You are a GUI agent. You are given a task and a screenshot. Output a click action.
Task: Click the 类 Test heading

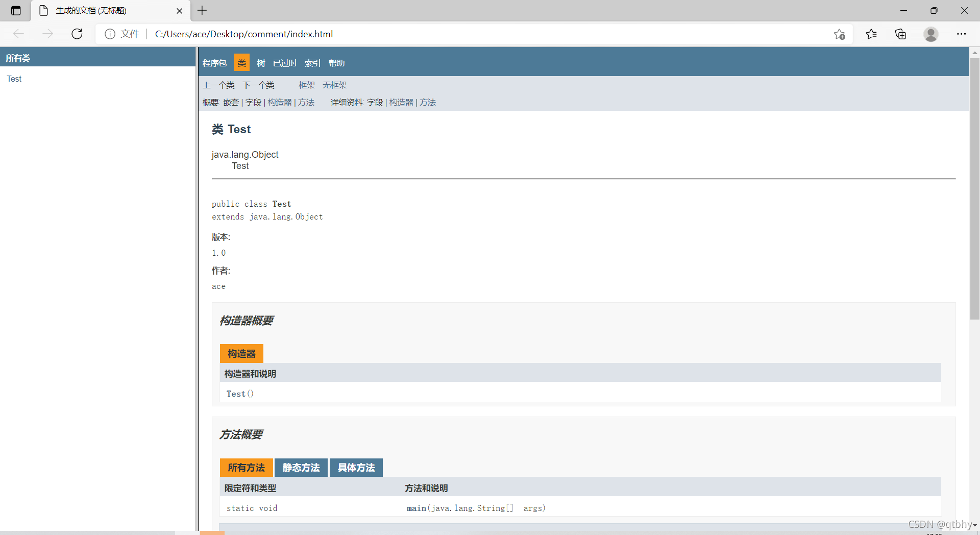pos(231,129)
